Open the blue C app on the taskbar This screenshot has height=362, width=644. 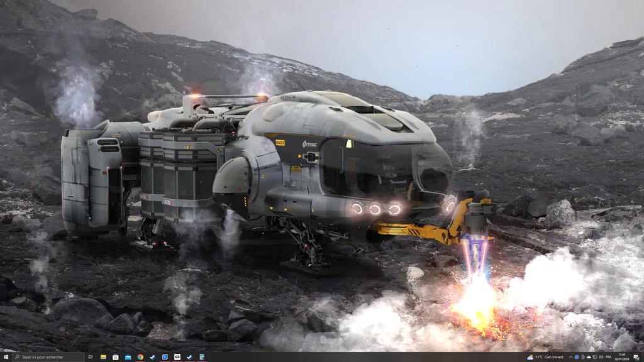165,357
